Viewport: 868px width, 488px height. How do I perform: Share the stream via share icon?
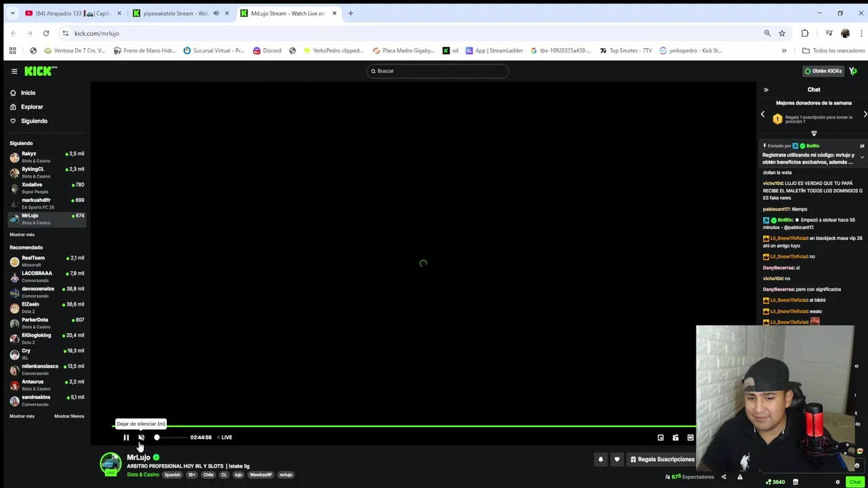point(724,477)
